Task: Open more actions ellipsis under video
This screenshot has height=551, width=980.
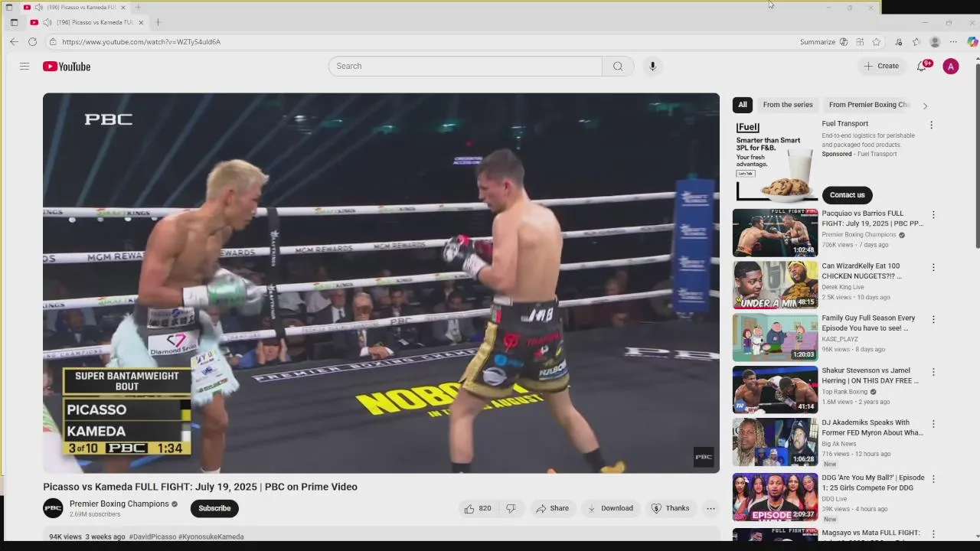Action: tap(710, 508)
